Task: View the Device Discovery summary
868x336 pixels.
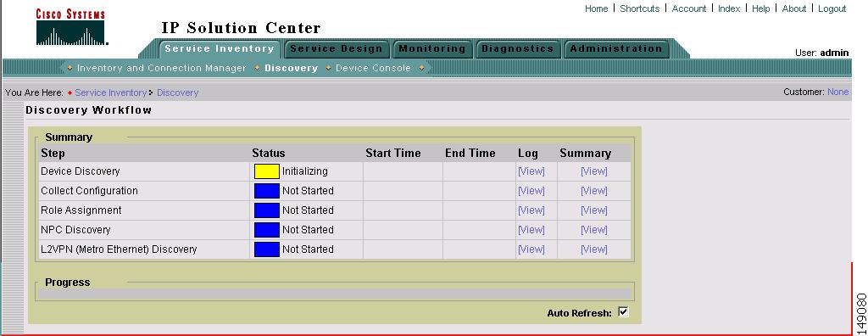Action: pos(594,171)
